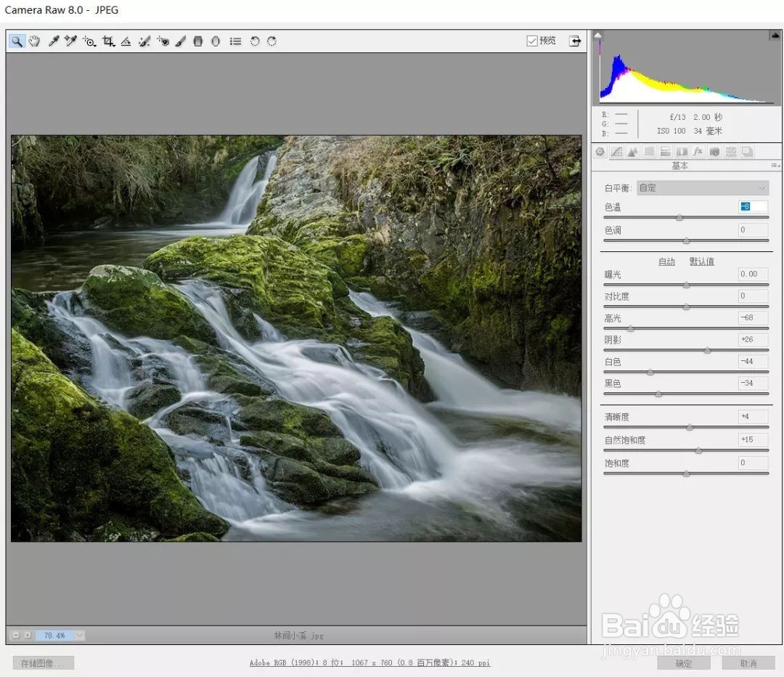The width and height of the screenshot is (784, 677).
Task: Click the 高光 highlights slider handle
Action: [x=631, y=329]
